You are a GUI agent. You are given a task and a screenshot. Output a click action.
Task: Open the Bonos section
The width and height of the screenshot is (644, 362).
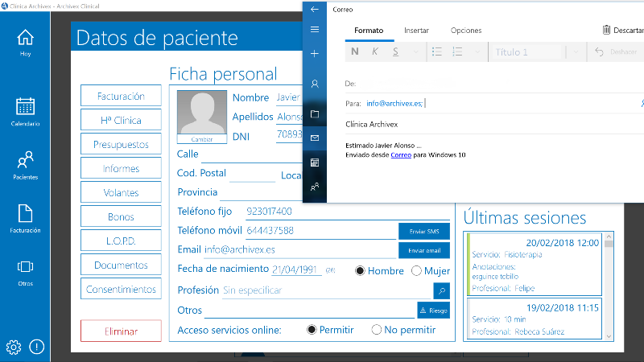tap(121, 216)
